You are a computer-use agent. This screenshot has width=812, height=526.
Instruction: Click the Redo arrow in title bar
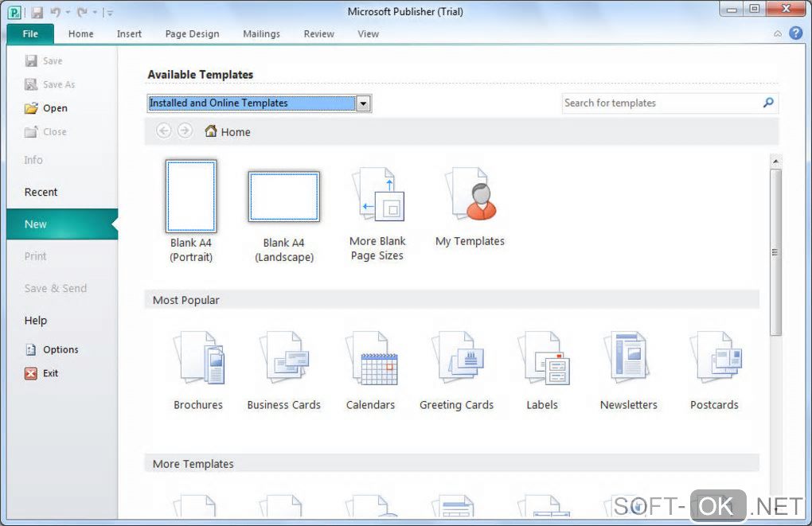(82, 11)
